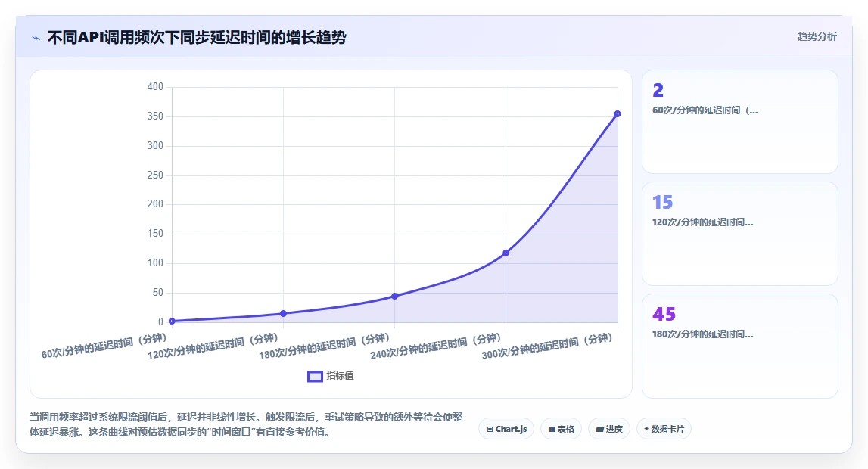Click the data point for 300次/分钟
868x469 pixels.
coord(618,114)
